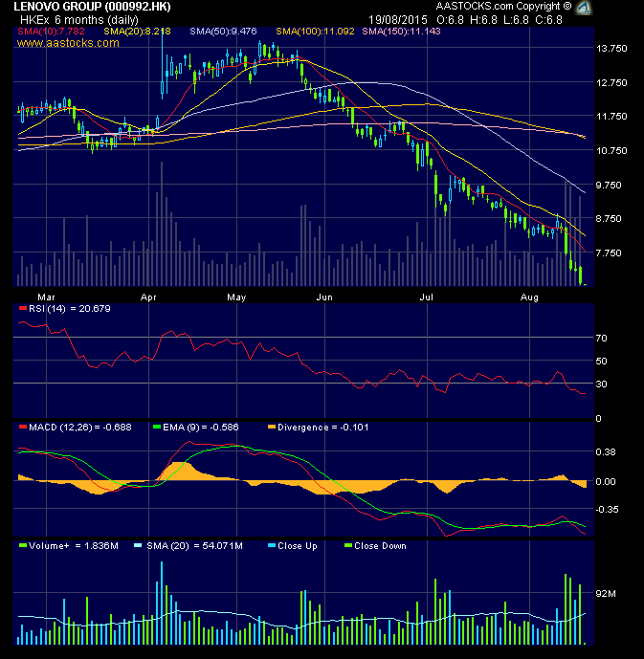Click the AASTOCKS.com Copyright text
Viewport: 644px width, 659px height.
pos(503,7)
